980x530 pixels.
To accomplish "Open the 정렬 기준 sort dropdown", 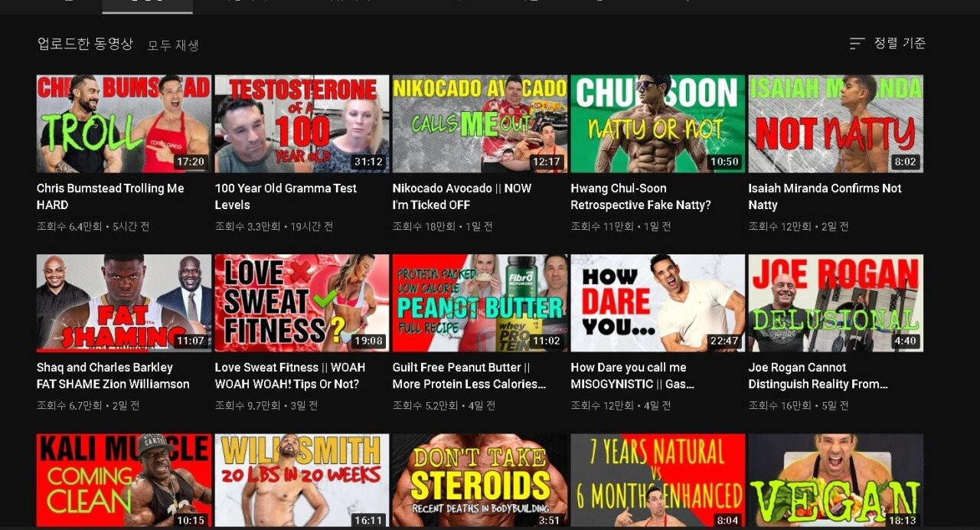I will [x=899, y=44].
